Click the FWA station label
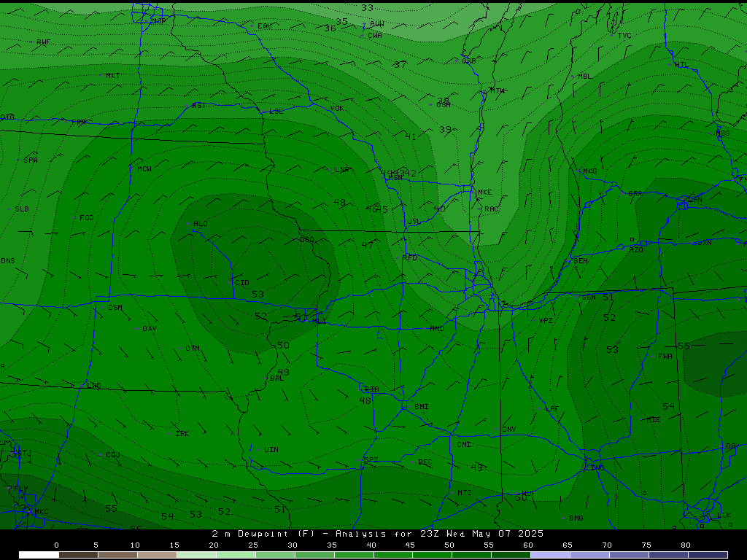The image size is (747, 560). click(665, 356)
